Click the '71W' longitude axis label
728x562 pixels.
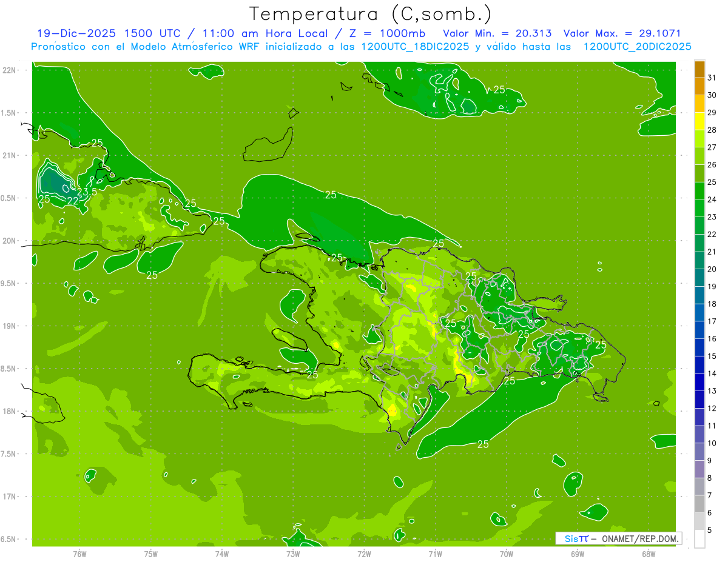[436, 554]
